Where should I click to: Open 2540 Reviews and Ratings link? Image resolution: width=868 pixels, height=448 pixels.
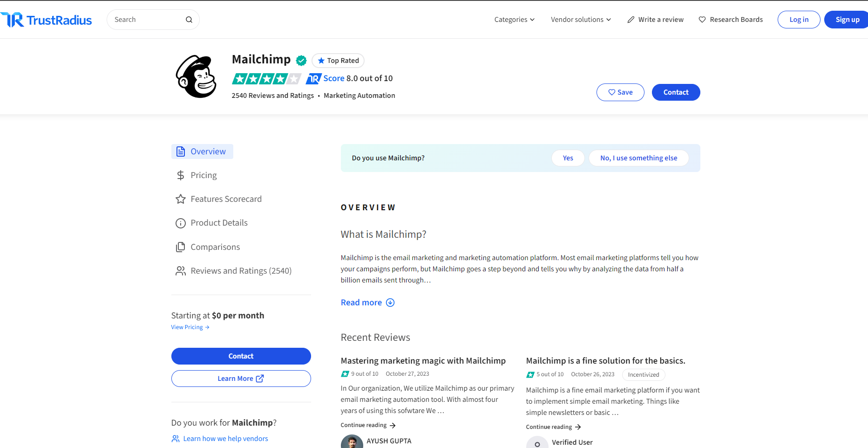(x=273, y=96)
